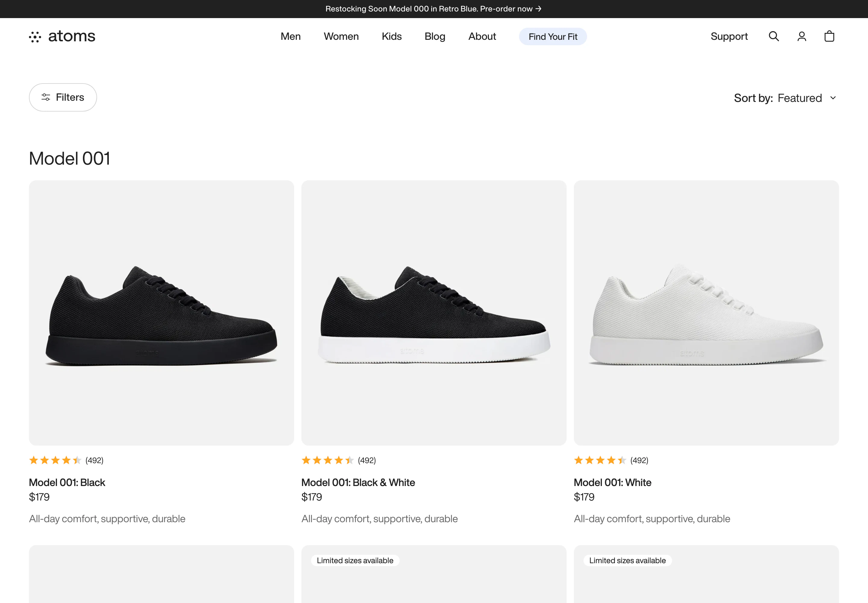The image size is (868, 603).
Task: Open the Model 001: White shoe image
Action: 706,313
